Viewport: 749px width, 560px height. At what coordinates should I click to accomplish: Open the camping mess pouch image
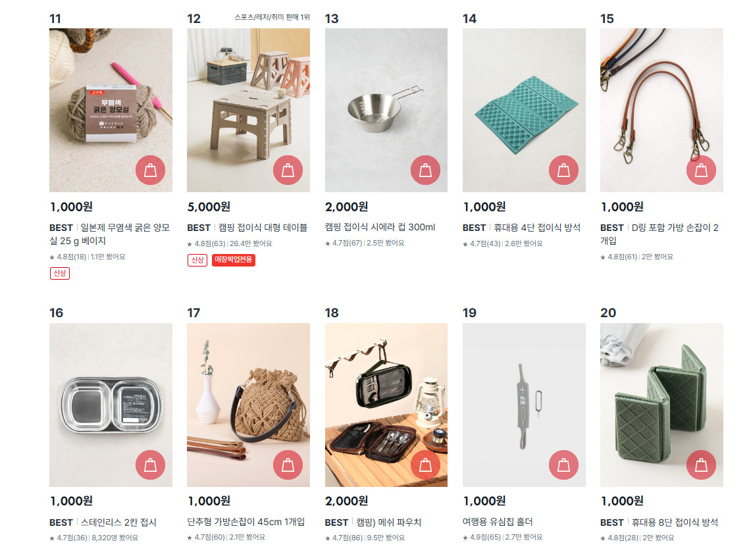tap(386, 405)
